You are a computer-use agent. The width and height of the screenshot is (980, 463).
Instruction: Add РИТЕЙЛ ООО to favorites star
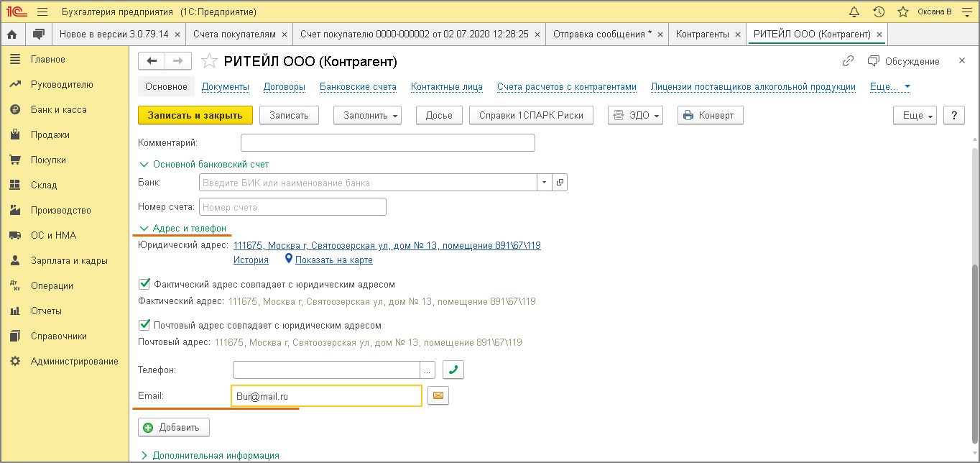tap(208, 61)
